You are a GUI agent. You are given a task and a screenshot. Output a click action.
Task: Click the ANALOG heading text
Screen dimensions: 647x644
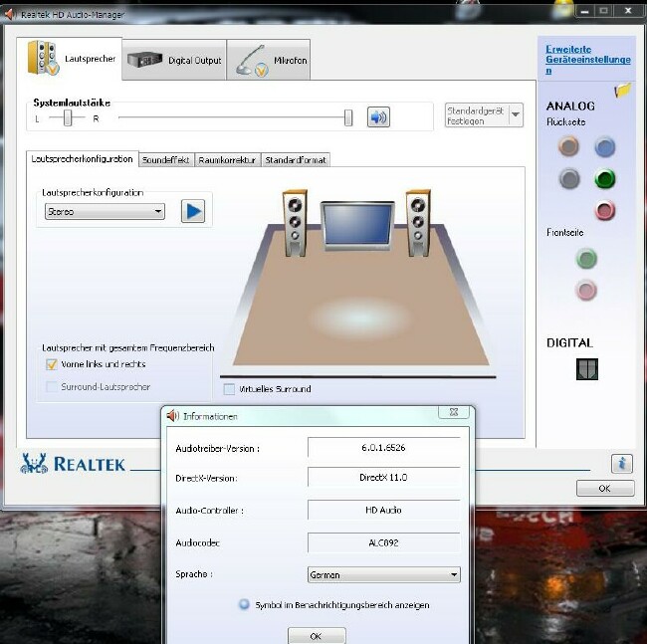[570, 107]
